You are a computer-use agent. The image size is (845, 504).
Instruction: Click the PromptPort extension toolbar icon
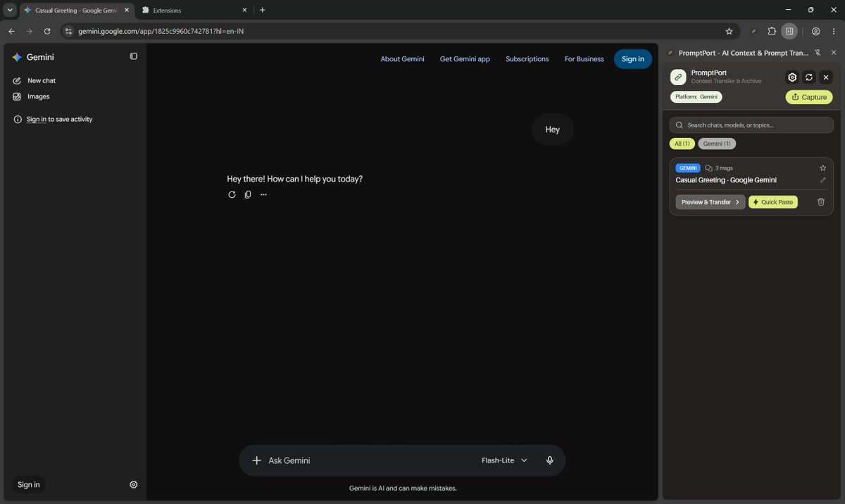[754, 31]
